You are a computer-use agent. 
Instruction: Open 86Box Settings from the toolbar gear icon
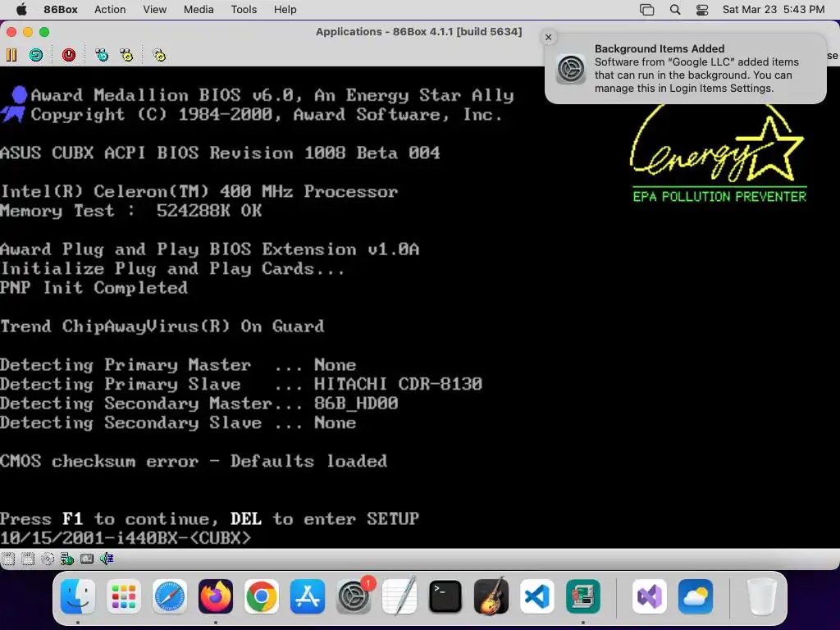click(159, 55)
